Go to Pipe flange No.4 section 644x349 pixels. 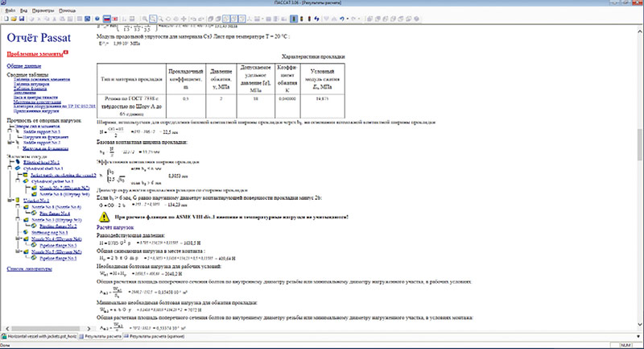[55, 214]
